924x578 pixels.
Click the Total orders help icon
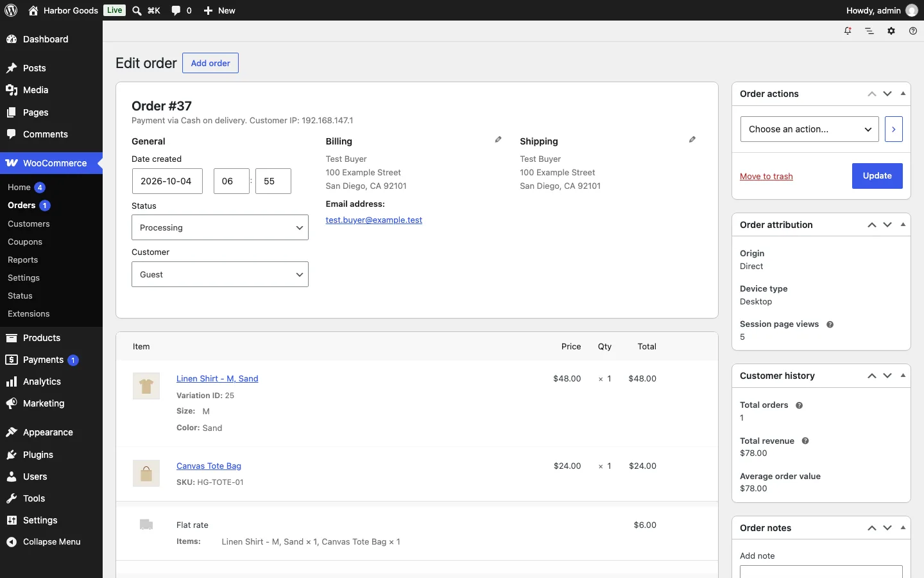point(799,405)
